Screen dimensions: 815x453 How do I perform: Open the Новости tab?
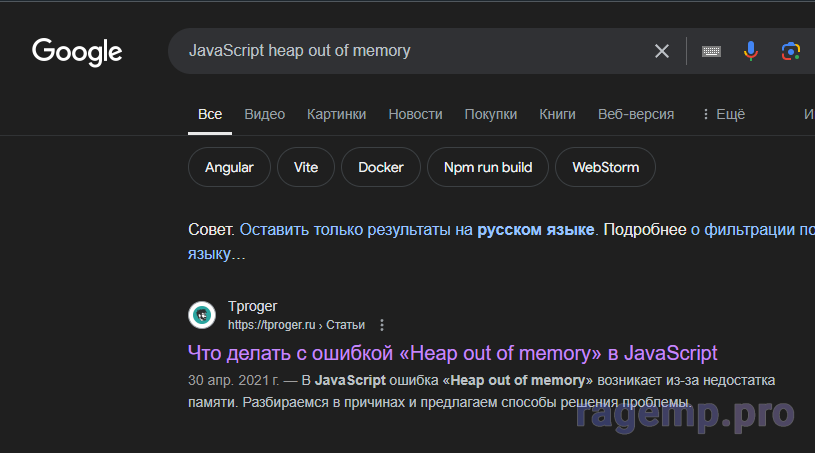click(415, 114)
